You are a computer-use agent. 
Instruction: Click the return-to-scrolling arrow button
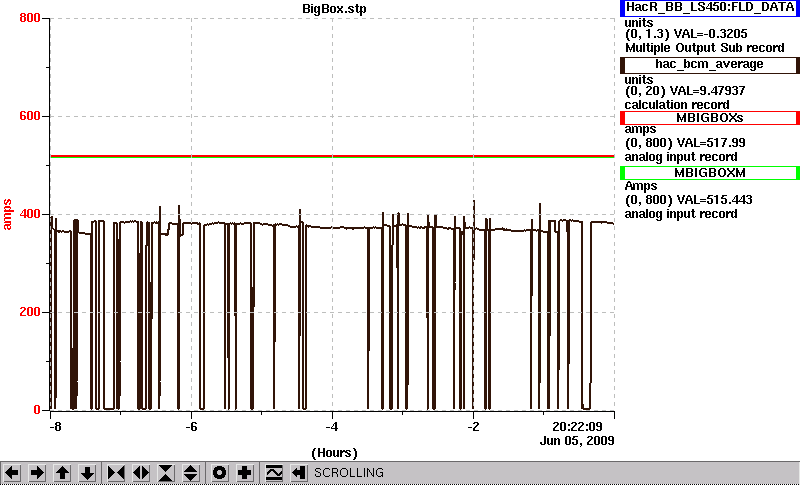299,473
